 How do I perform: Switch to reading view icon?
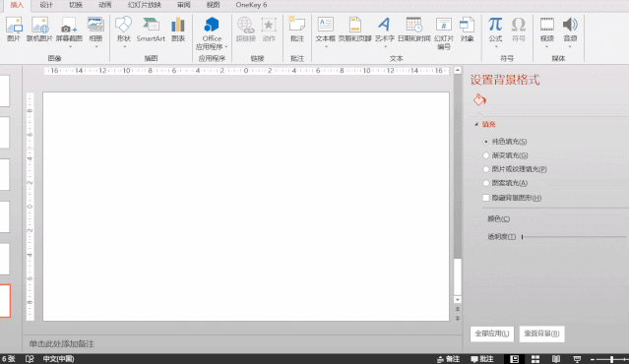coord(556,359)
